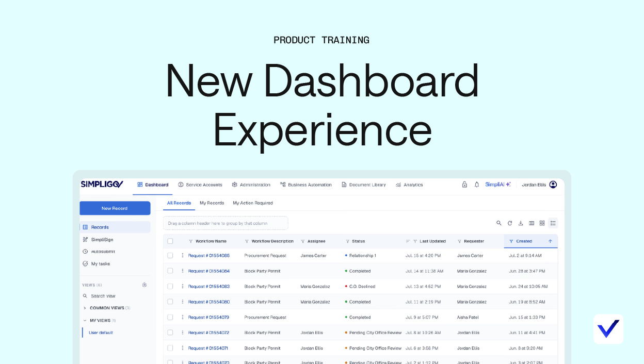
Task: Toggle select-all header checkbox
Action: pos(170,241)
